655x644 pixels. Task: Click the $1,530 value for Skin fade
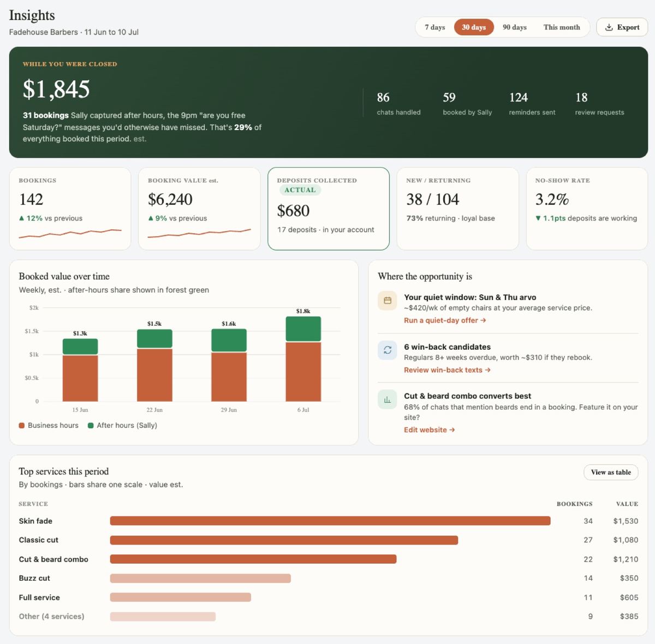626,521
